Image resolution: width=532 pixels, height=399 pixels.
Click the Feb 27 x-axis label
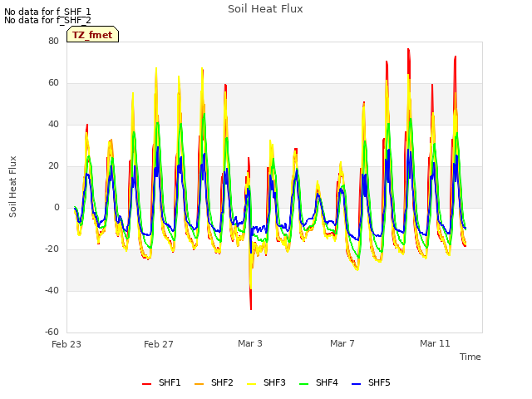(x=159, y=344)
